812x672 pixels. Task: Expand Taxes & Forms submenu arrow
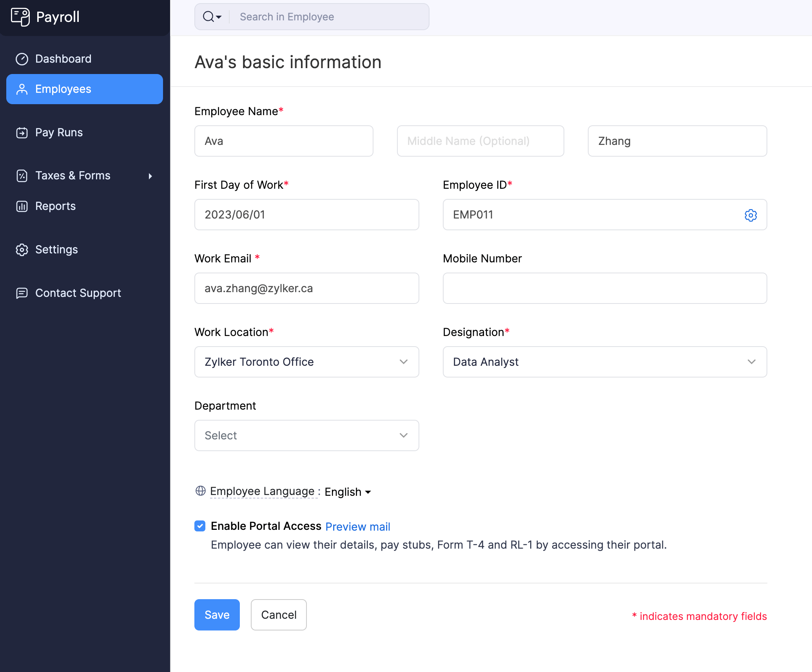pos(150,176)
